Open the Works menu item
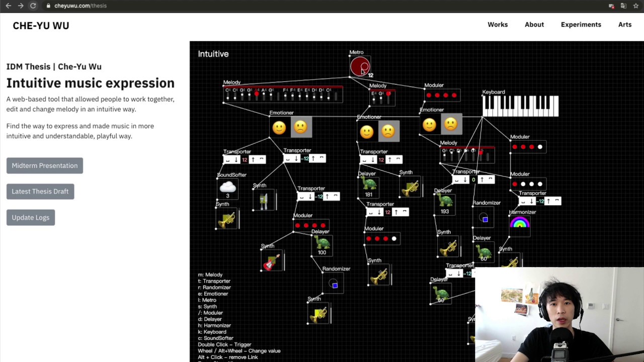 tap(498, 25)
